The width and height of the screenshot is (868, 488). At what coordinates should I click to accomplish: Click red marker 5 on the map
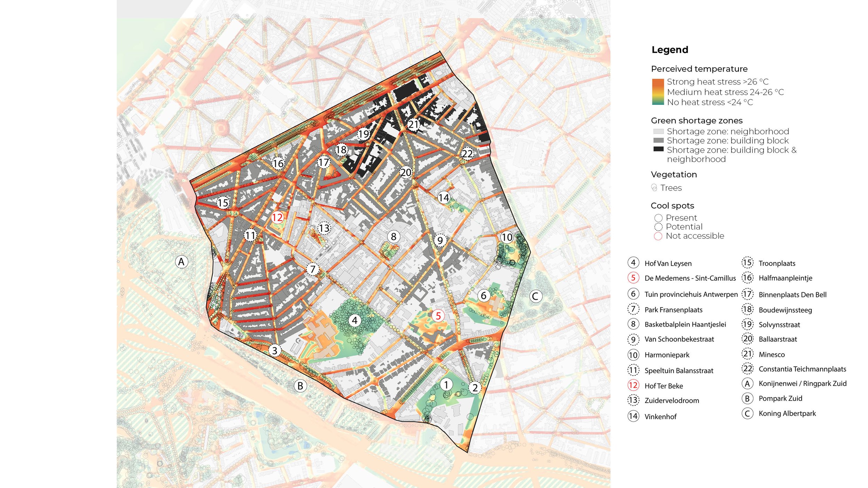(x=438, y=316)
